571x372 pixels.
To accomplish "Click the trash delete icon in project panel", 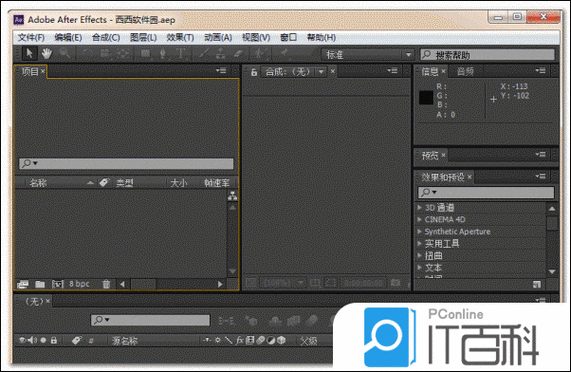I will [106, 284].
